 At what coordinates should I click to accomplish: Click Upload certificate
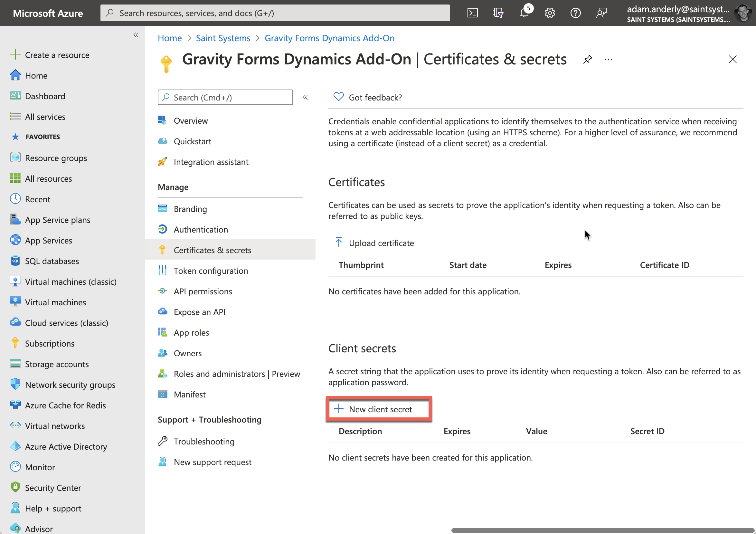point(374,243)
